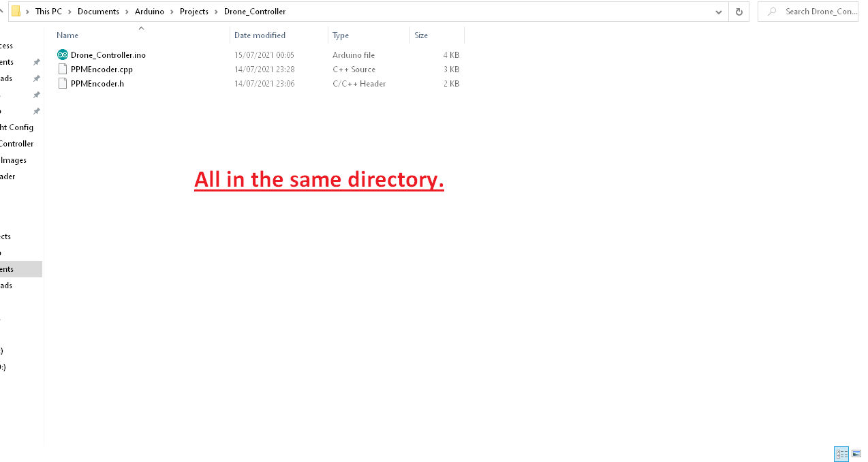Open Flight Config from the sidebar

click(16, 127)
